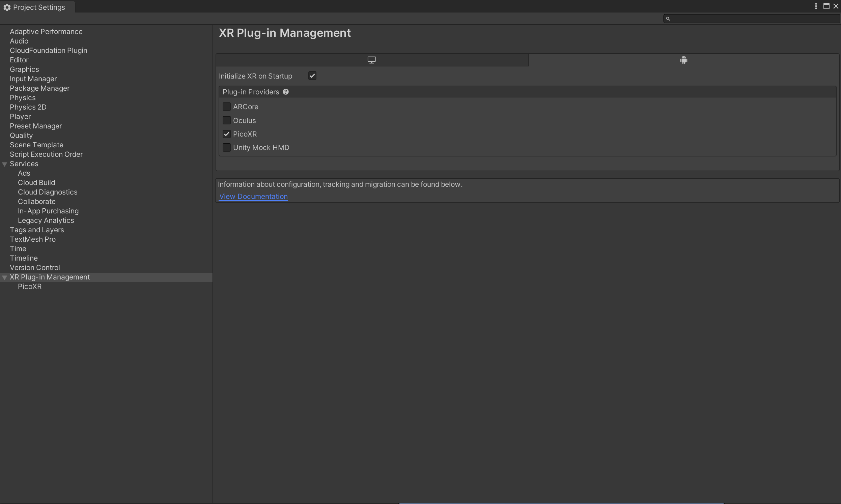The height and width of the screenshot is (504, 841).
Task: Select Cloud Diagnostics under Services
Action: click(x=48, y=192)
